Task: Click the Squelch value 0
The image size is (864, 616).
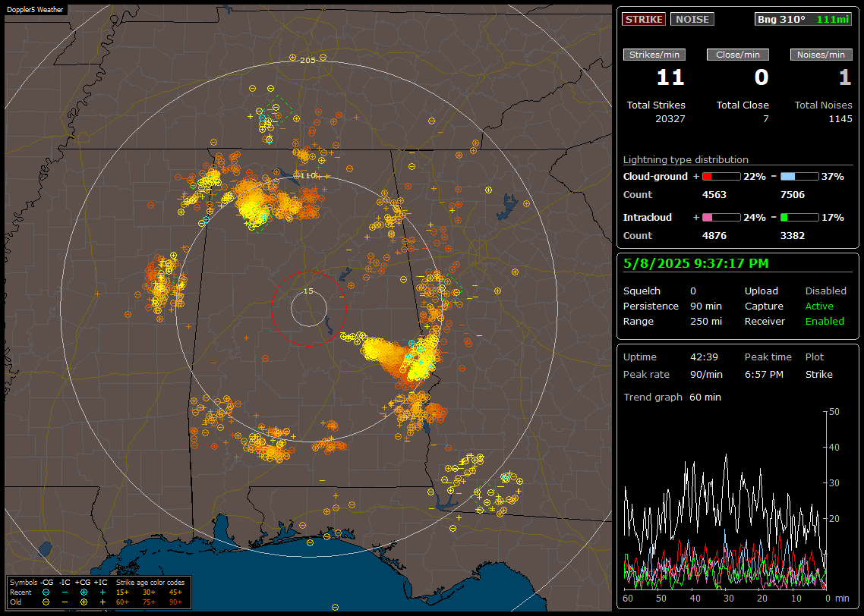Action: point(693,291)
